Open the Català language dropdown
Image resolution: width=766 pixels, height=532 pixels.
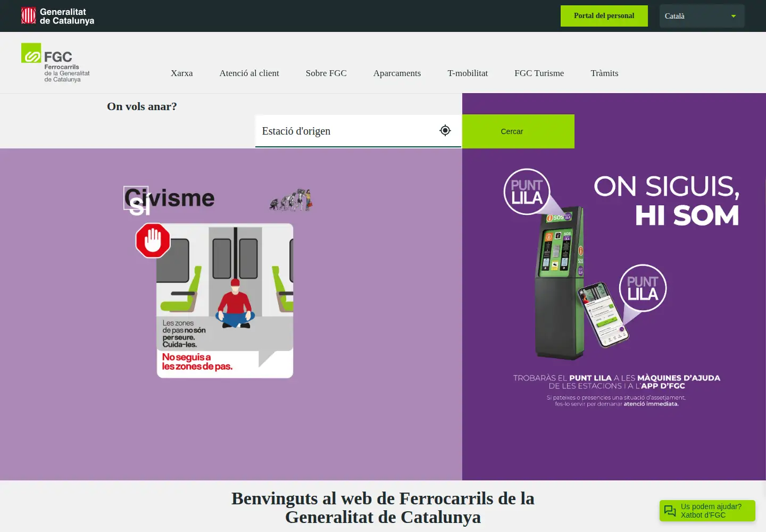click(x=702, y=16)
